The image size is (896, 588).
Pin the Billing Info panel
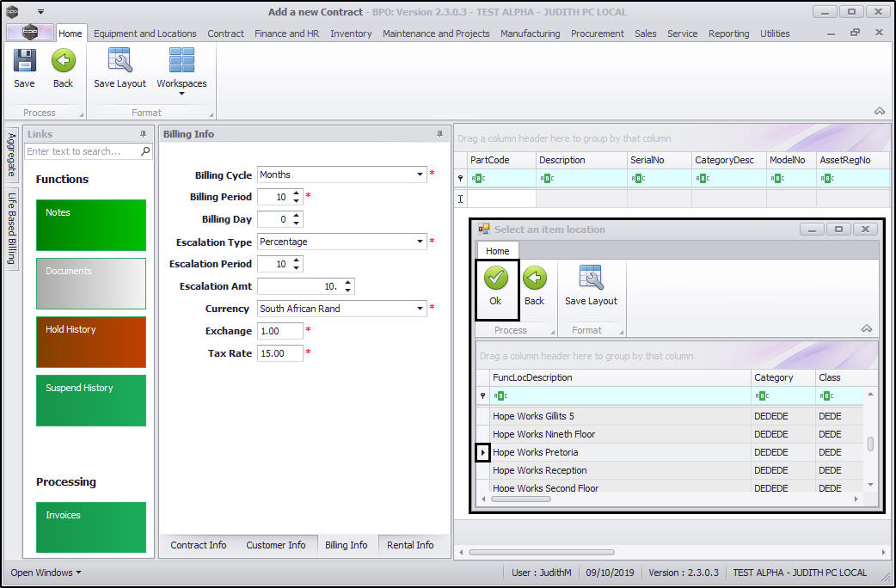[439, 134]
